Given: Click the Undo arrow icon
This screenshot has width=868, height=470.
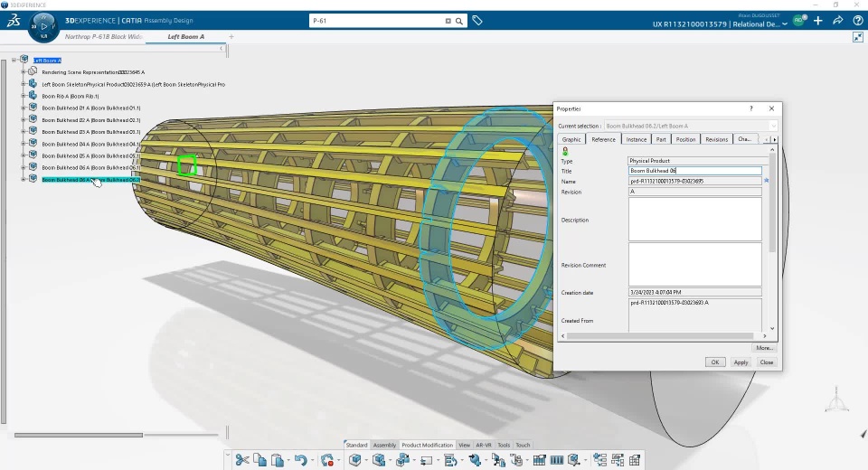Looking at the screenshot, I should click(x=300, y=459).
